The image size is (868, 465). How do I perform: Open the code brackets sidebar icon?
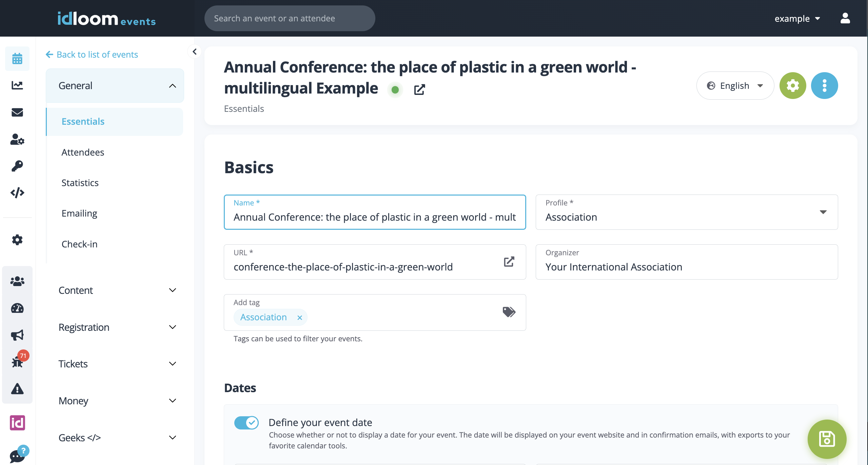tap(17, 193)
